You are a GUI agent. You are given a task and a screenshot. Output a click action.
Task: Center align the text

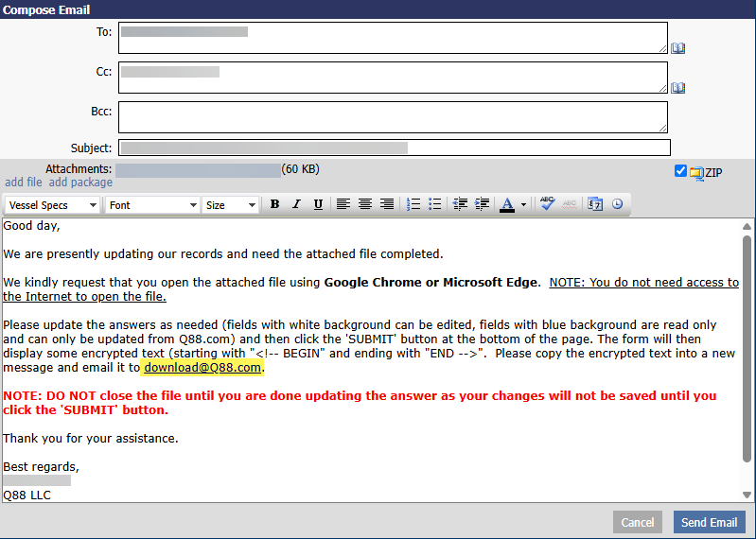[x=365, y=204]
